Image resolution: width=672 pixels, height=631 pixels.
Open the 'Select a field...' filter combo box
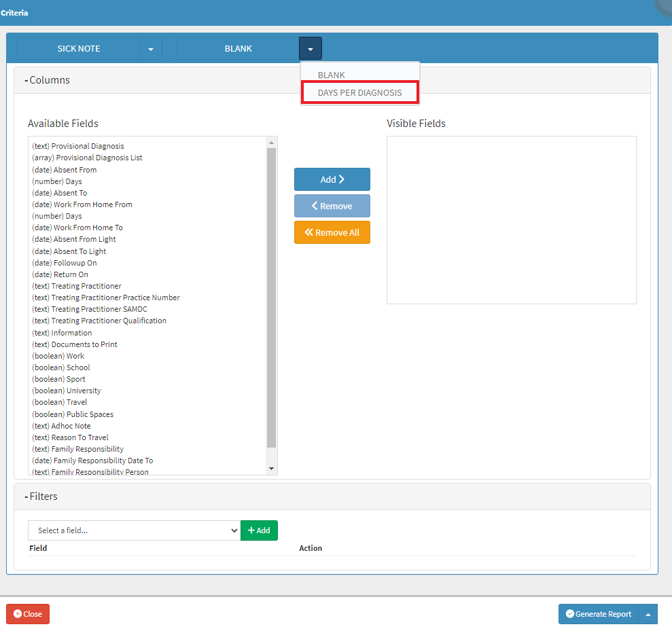[134, 530]
